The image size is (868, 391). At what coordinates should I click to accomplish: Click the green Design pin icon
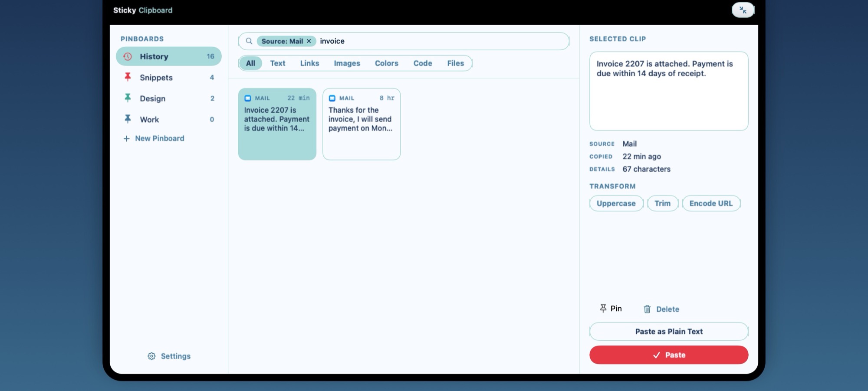(128, 98)
